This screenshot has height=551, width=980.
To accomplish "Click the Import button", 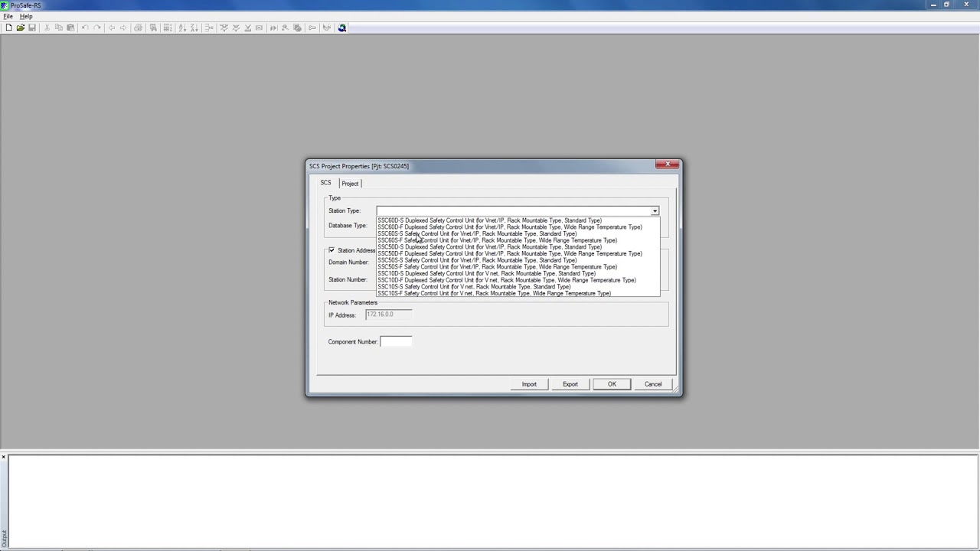I will (x=529, y=384).
